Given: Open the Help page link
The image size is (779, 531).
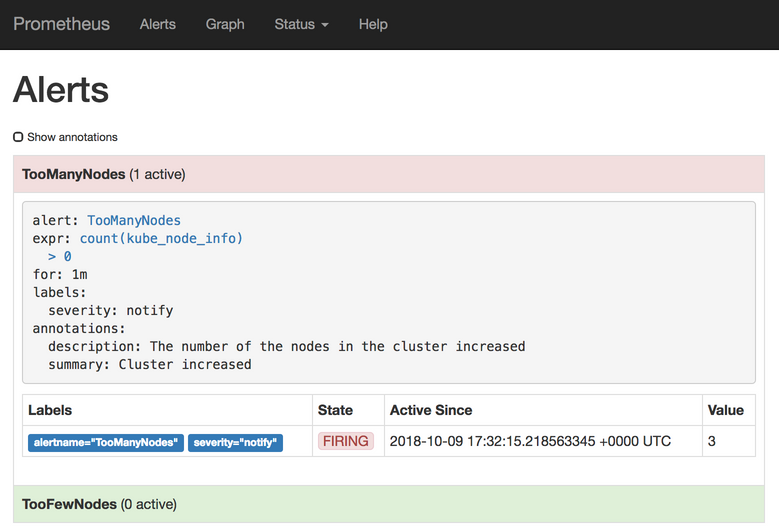Looking at the screenshot, I should 373,24.
